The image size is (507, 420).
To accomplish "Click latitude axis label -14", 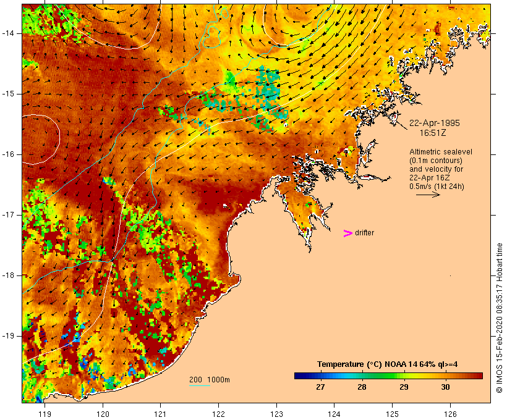I will (x=8, y=33).
